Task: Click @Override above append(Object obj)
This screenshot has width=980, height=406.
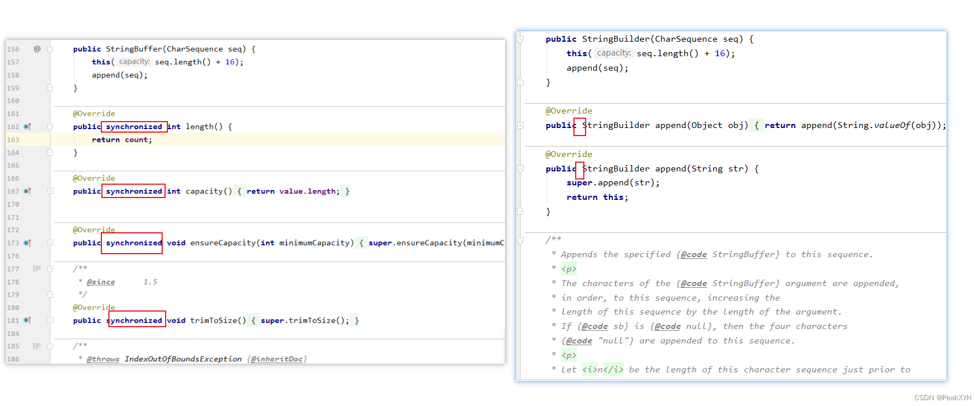Action: (569, 111)
